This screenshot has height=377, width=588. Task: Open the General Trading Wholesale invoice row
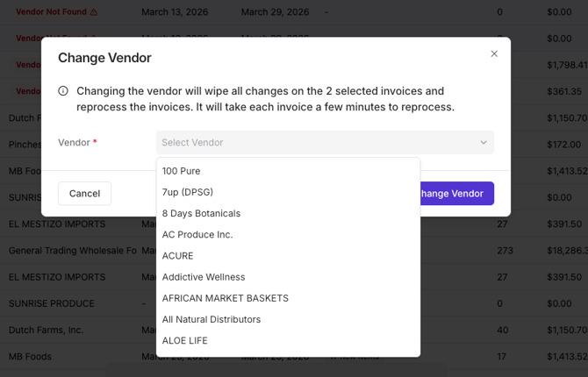click(x=72, y=251)
